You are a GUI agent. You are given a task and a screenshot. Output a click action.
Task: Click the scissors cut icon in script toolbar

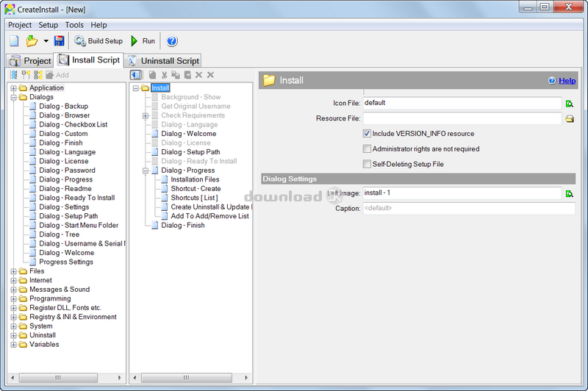164,75
